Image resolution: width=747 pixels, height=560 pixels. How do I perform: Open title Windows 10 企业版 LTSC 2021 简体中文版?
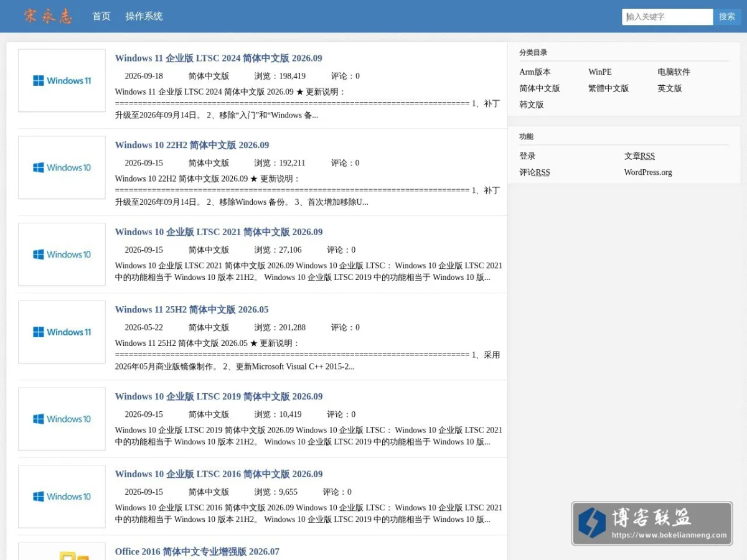click(x=219, y=232)
